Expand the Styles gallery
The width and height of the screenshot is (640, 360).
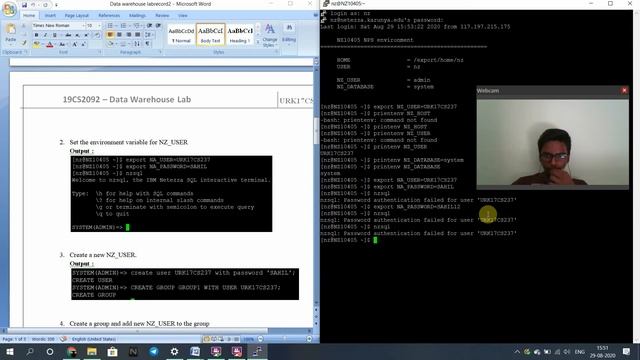(x=258, y=42)
